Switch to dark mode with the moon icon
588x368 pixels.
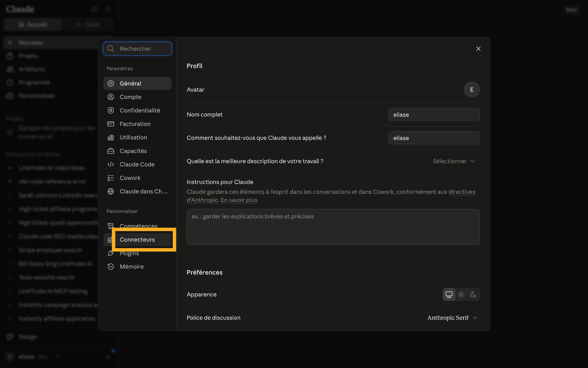pos(473,294)
